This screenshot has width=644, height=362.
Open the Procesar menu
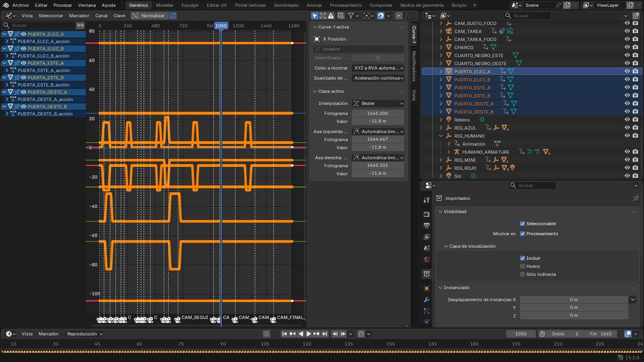click(x=62, y=5)
